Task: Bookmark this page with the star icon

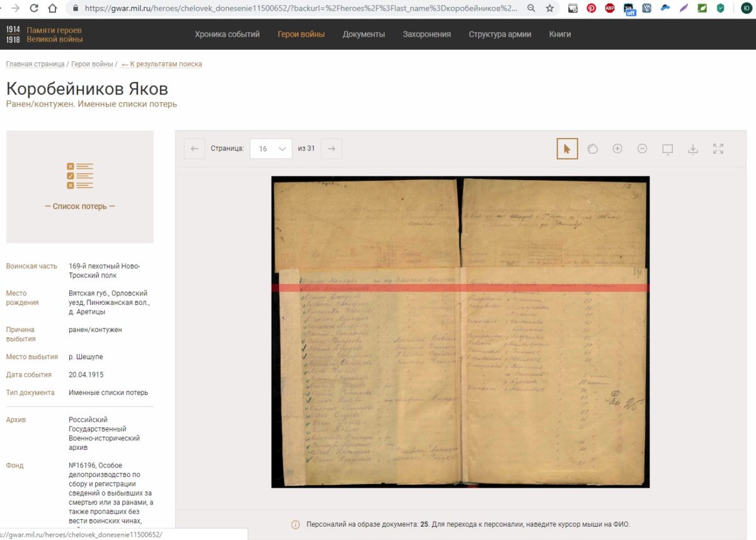Action: click(550, 9)
